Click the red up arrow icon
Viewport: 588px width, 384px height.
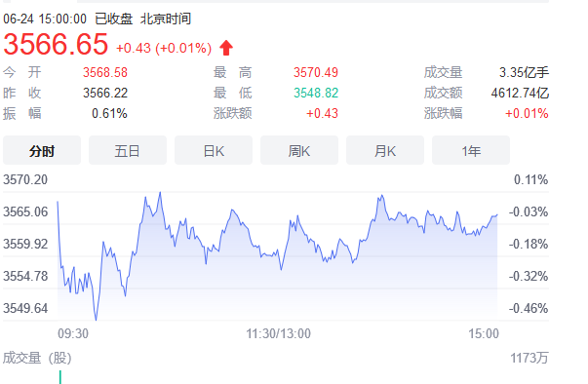tap(226, 48)
